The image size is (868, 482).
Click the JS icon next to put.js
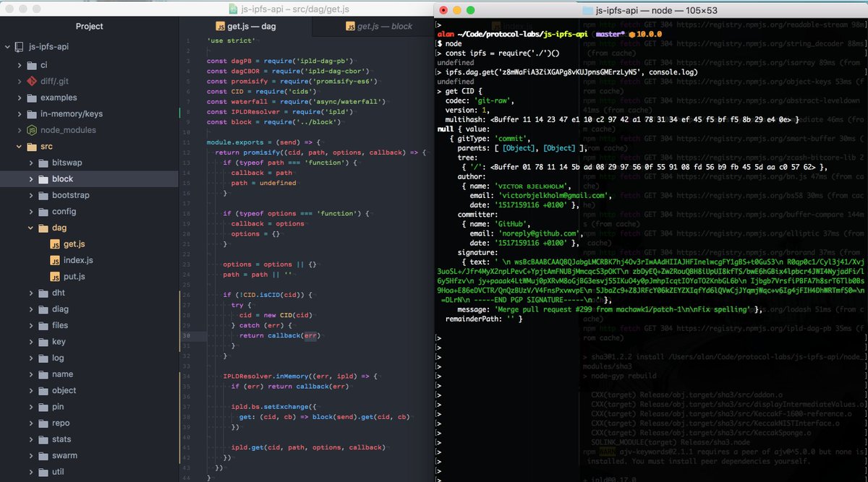pyautogui.click(x=55, y=277)
